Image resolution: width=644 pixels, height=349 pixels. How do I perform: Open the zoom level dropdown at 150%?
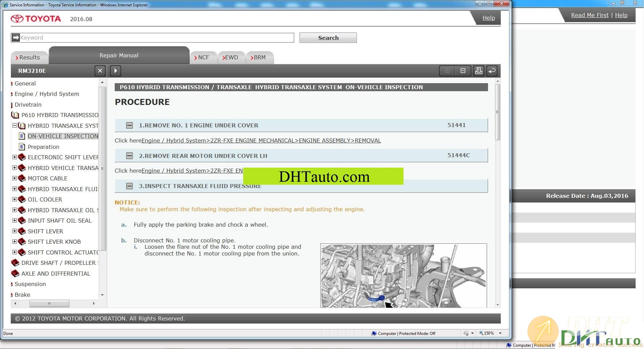pos(500,333)
